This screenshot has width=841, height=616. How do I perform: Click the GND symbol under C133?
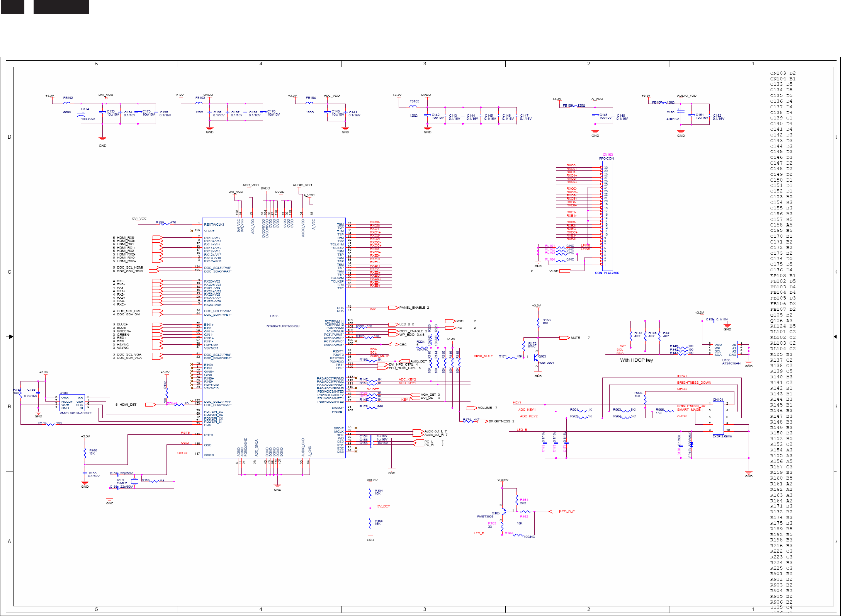tap(102, 140)
